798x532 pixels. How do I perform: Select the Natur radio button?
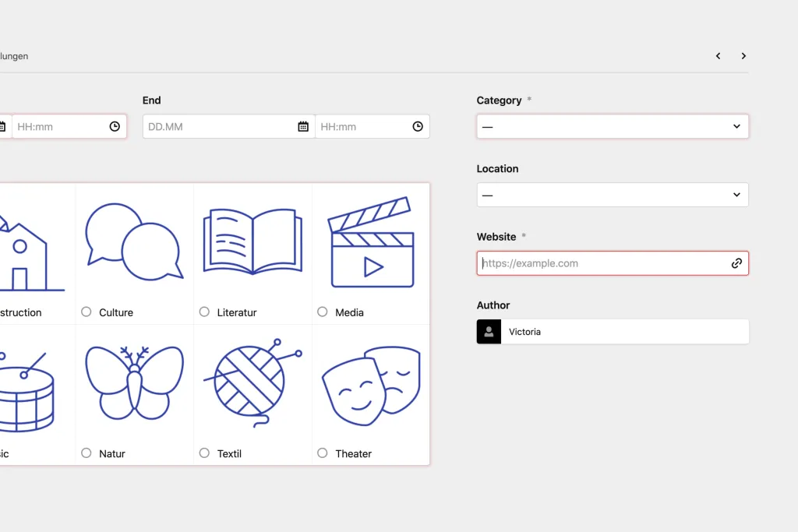click(87, 453)
